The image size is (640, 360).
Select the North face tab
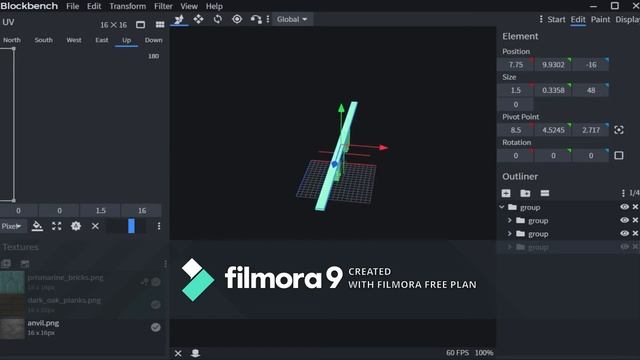[x=12, y=40]
